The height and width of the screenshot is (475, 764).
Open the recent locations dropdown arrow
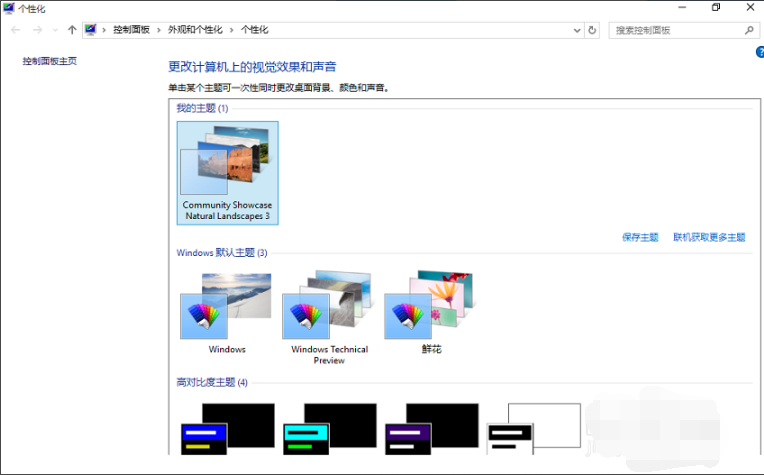click(x=54, y=30)
